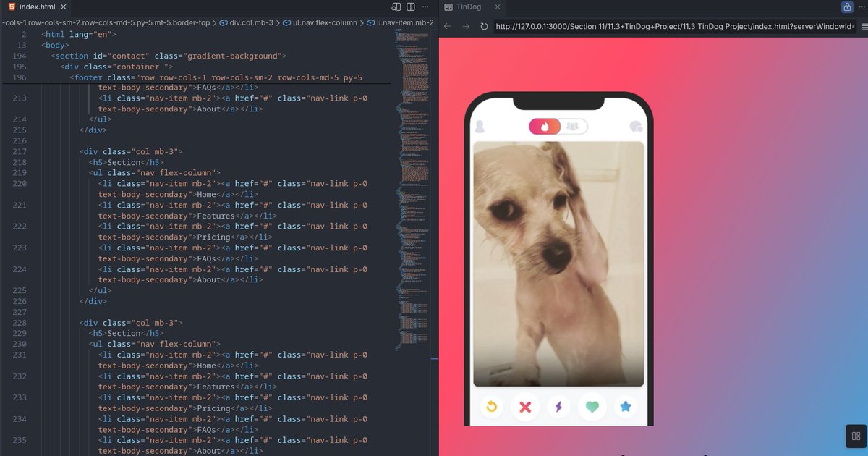Select the rewind icon in the TinDog app
This screenshot has height=456, width=868.
[x=493, y=407]
